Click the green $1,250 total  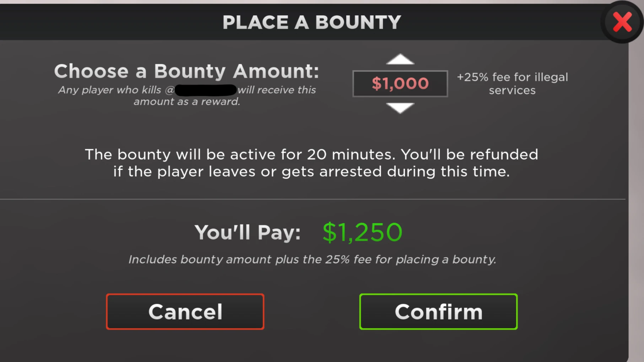tap(362, 232)
